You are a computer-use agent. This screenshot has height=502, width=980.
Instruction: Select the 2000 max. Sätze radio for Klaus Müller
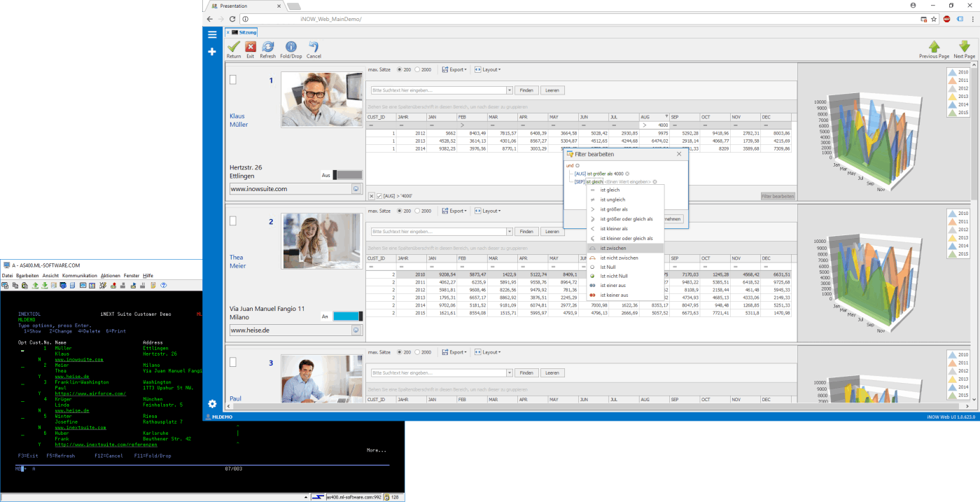point(418,69)
